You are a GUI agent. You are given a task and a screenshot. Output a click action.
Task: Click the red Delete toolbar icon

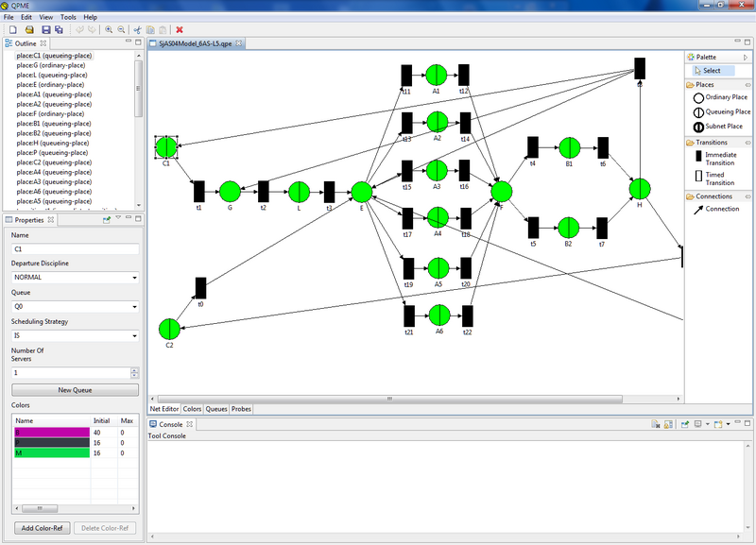[x=180, y=30]
